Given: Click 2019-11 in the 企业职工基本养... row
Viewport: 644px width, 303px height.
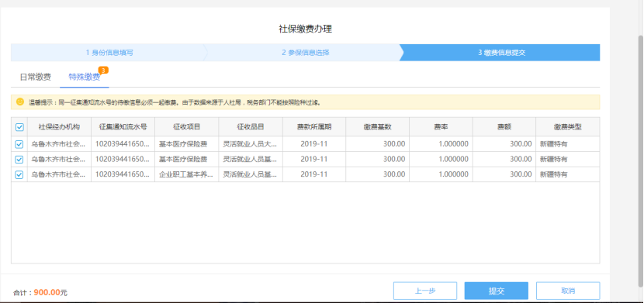Looking at the screenshot, I should (313, 174).
